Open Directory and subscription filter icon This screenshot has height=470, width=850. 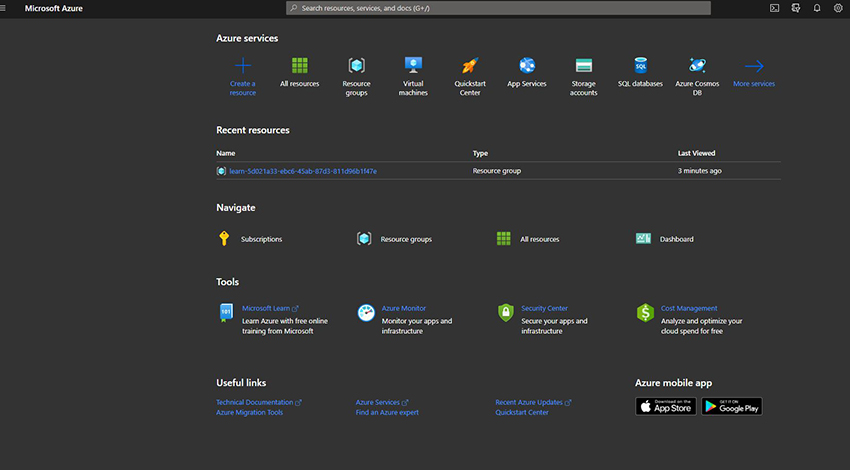point(796,8)
